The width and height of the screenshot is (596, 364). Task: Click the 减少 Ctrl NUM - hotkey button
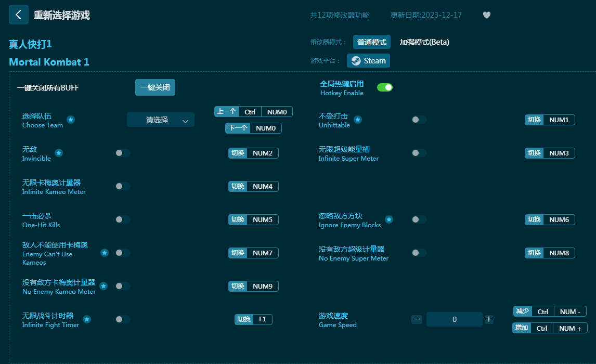[550, 311]
